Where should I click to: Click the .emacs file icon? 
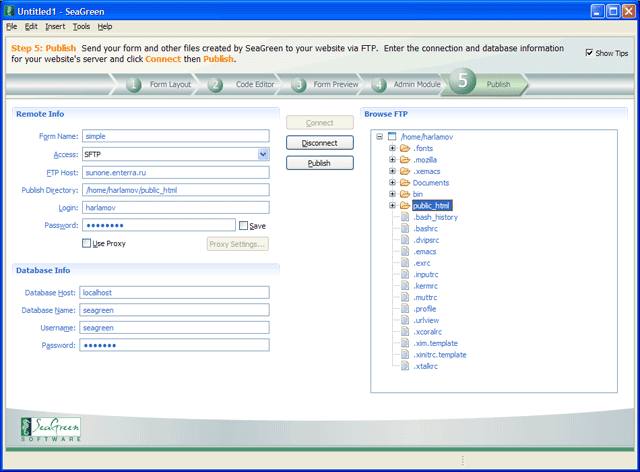pos(405,252)
